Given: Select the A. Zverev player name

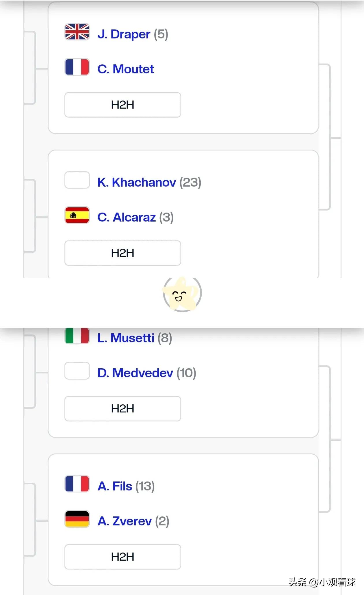Looking at the screenshot, I should click(125, 521).
